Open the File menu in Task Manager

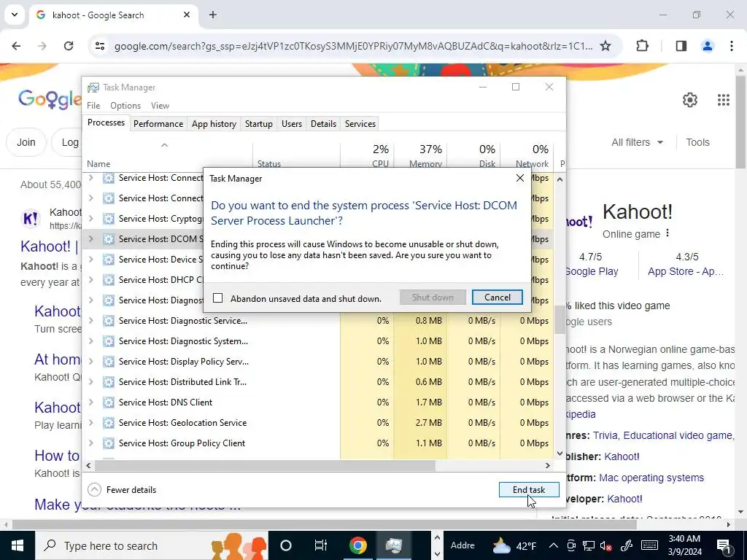tap(93, 105)
